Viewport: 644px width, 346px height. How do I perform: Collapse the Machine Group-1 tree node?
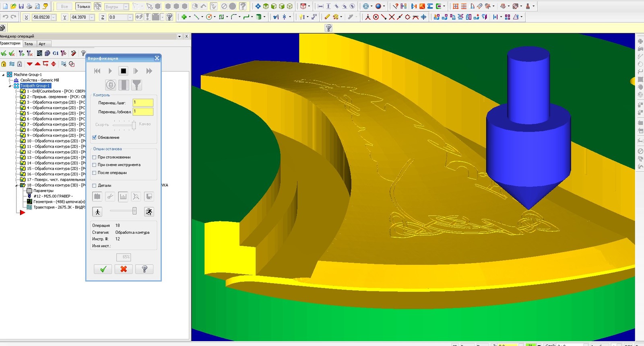tap(3, 75)
